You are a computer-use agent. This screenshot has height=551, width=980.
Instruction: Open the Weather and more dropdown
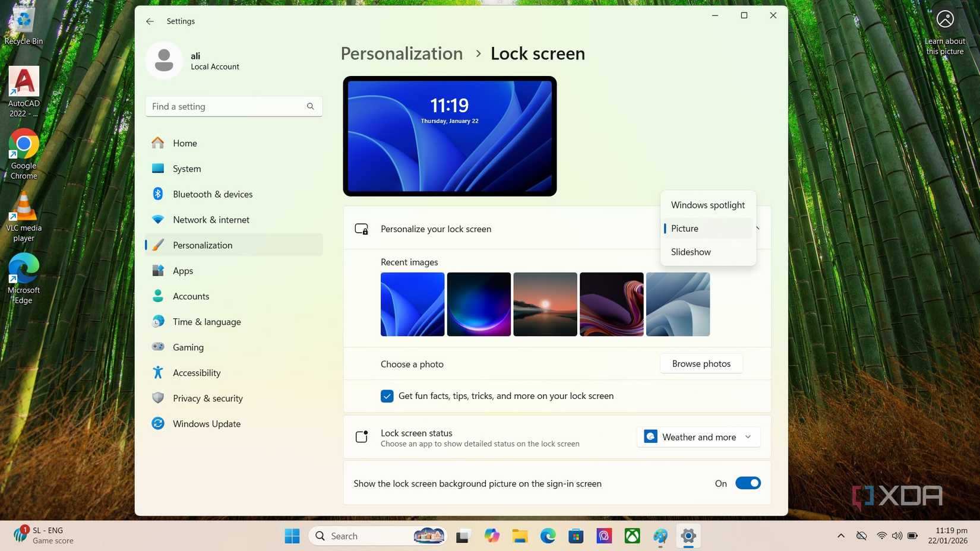(698, 436)
